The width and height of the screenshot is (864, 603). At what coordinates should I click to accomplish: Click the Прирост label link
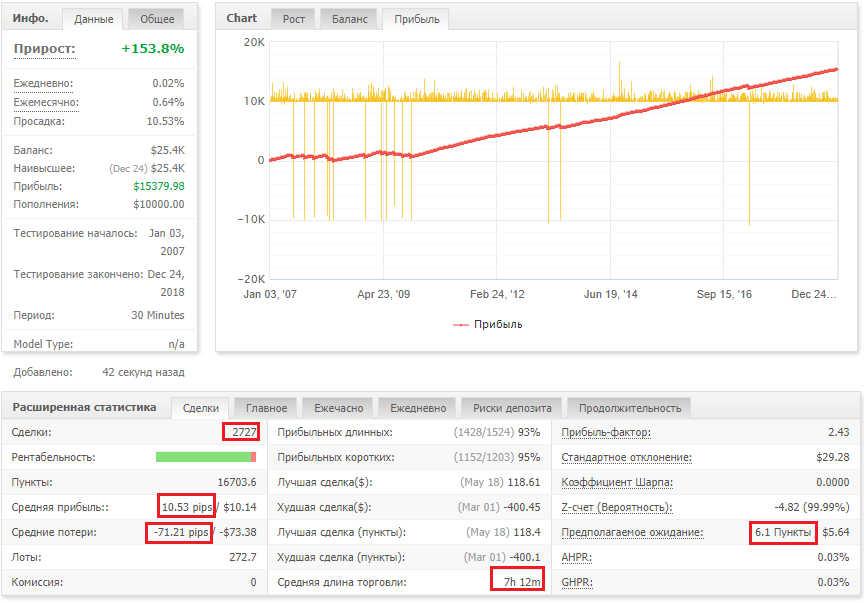click(x=45, y=49)
